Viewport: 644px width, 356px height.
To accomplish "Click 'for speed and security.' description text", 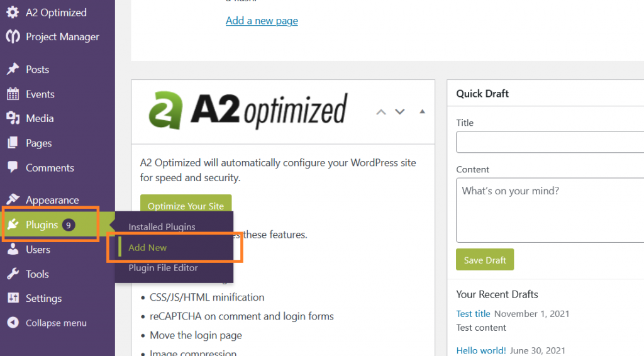I will tap(190, 178).
